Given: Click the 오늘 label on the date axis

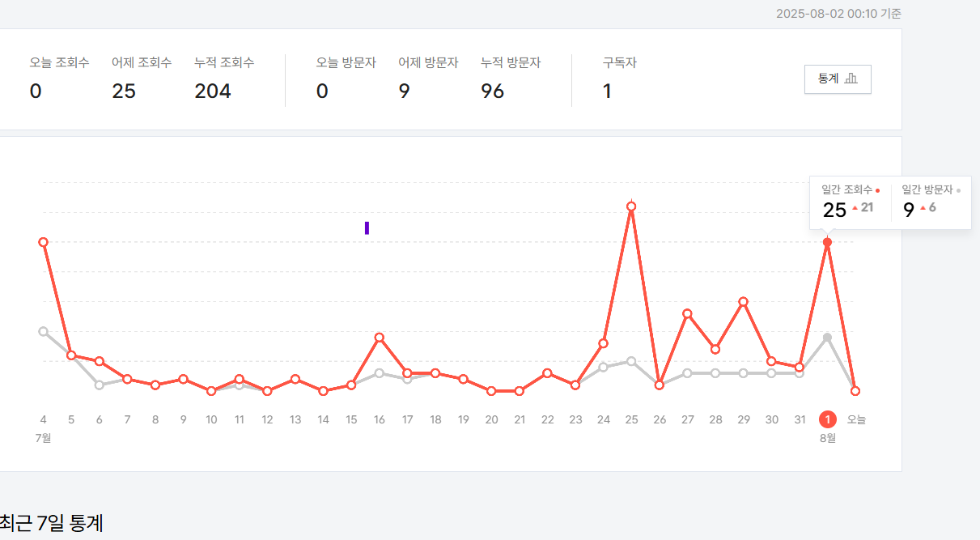Looking at the screenshot, I should tap(855, 419).
